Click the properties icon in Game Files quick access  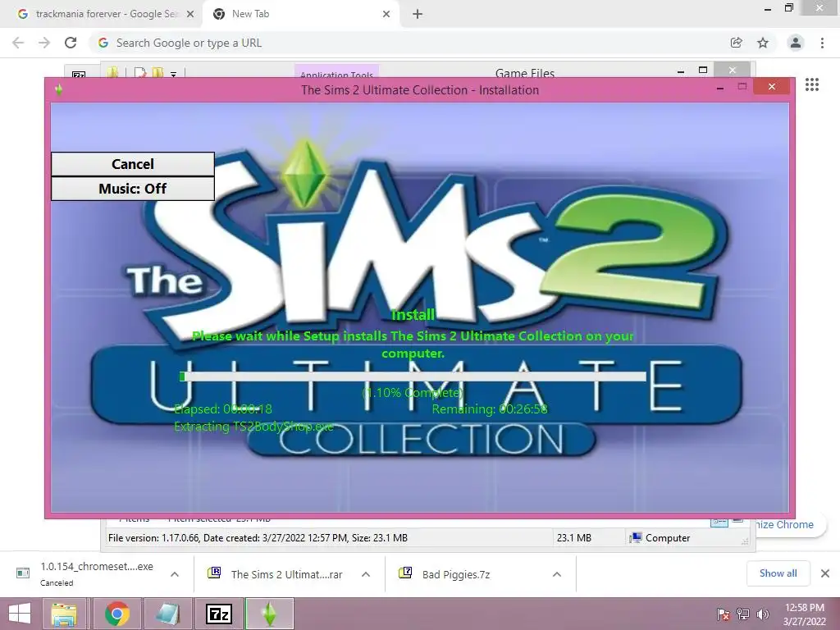140,72
